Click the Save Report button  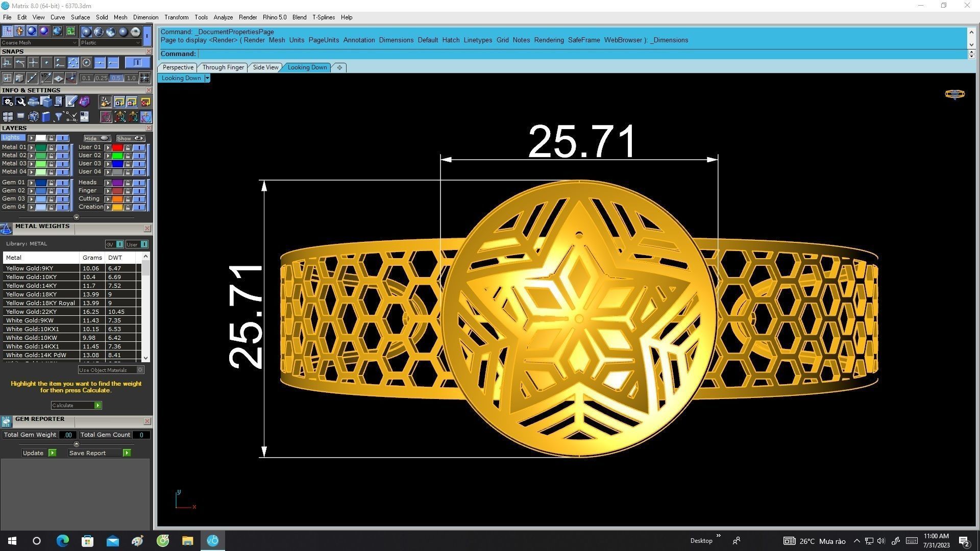point(100,453)
